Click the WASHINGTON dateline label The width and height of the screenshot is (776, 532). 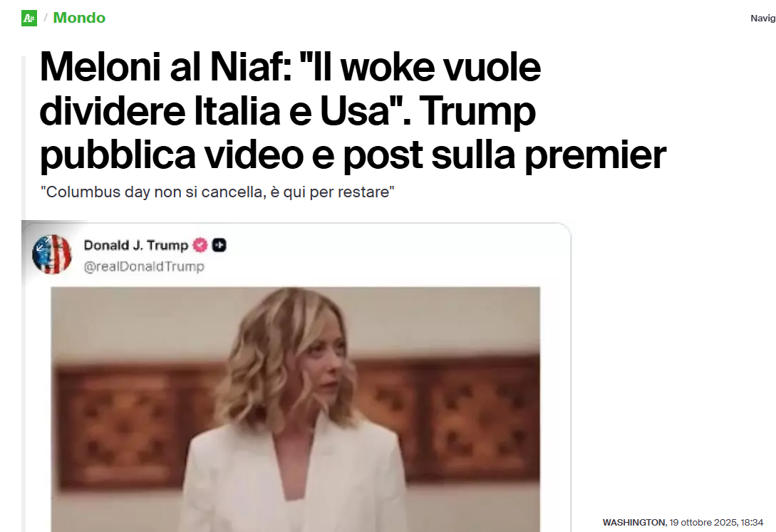(x=634, y=522)
